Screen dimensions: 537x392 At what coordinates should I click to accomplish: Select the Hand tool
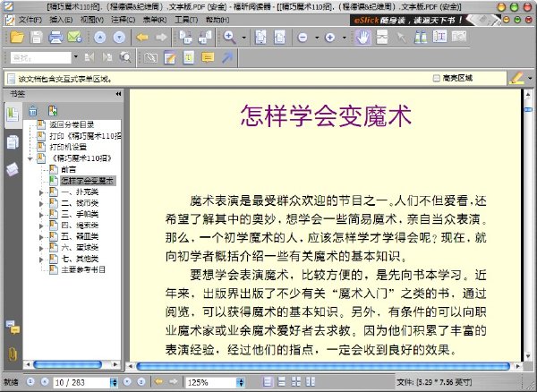[363, 37]
